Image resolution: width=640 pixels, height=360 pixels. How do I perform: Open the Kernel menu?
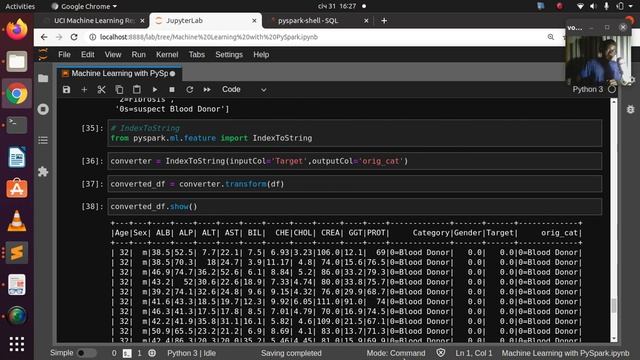click(167, 55)
